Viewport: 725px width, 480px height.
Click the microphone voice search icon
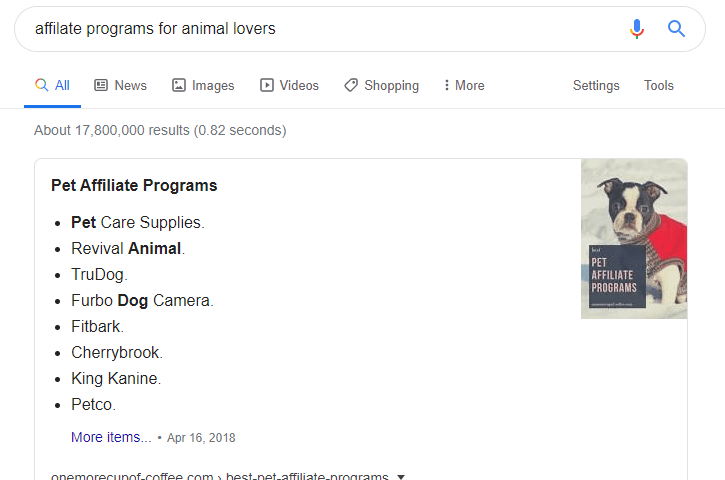637,29
